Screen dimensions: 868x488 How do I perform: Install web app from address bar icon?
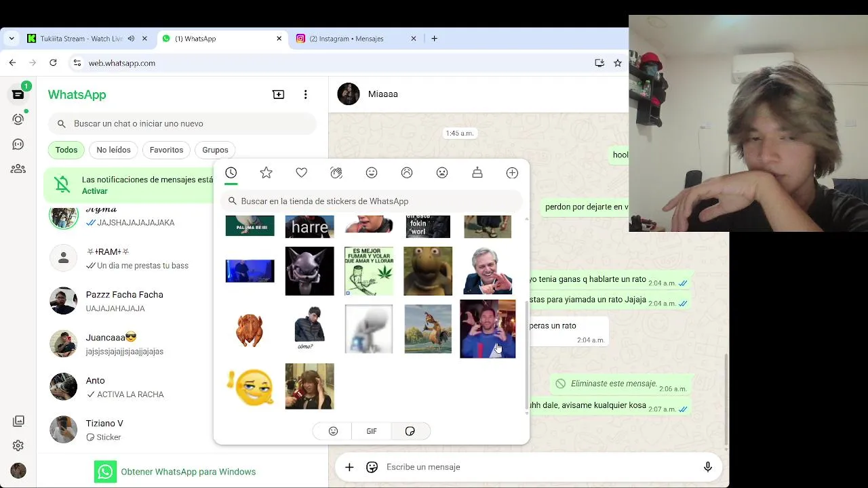pyautogui.click(x=599, y=63)
